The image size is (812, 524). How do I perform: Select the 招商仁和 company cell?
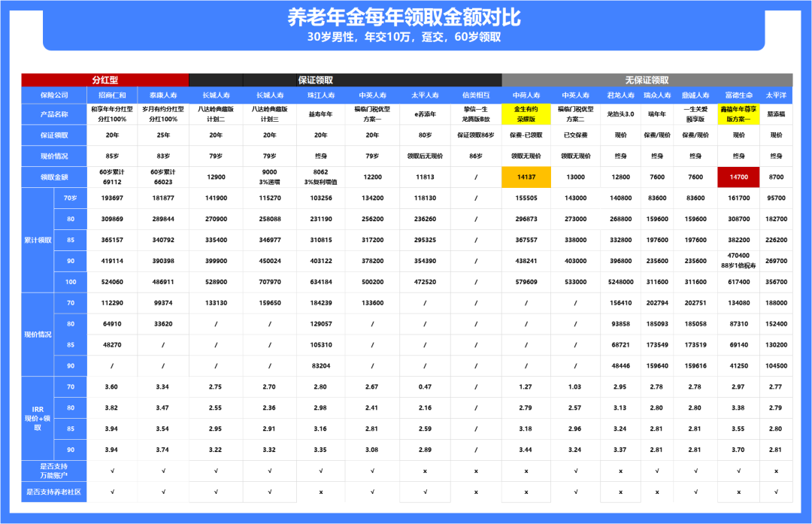tap(112, 95)
